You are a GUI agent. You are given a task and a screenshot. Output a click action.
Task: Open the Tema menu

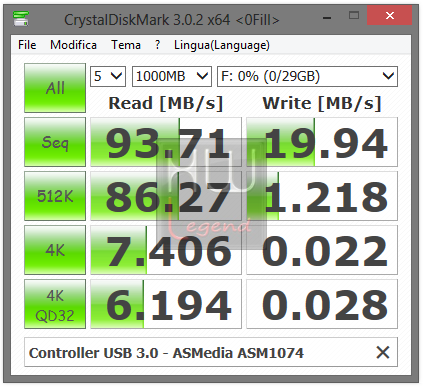126,45
